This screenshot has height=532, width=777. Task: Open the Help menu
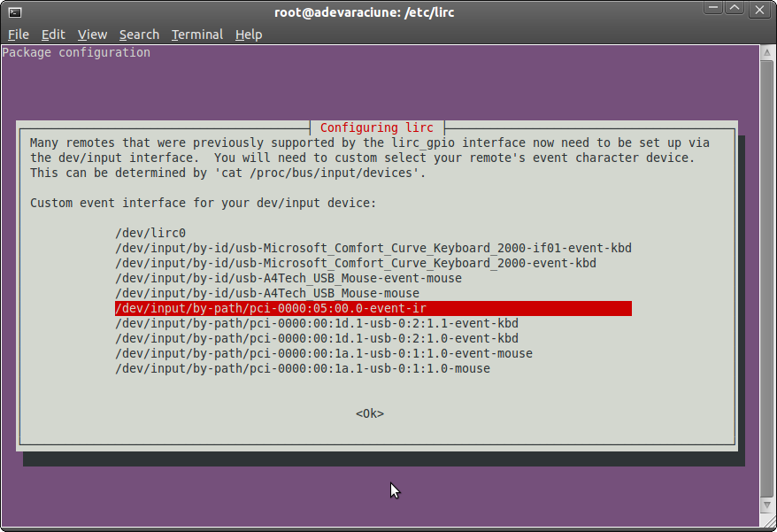click(249, 35)
